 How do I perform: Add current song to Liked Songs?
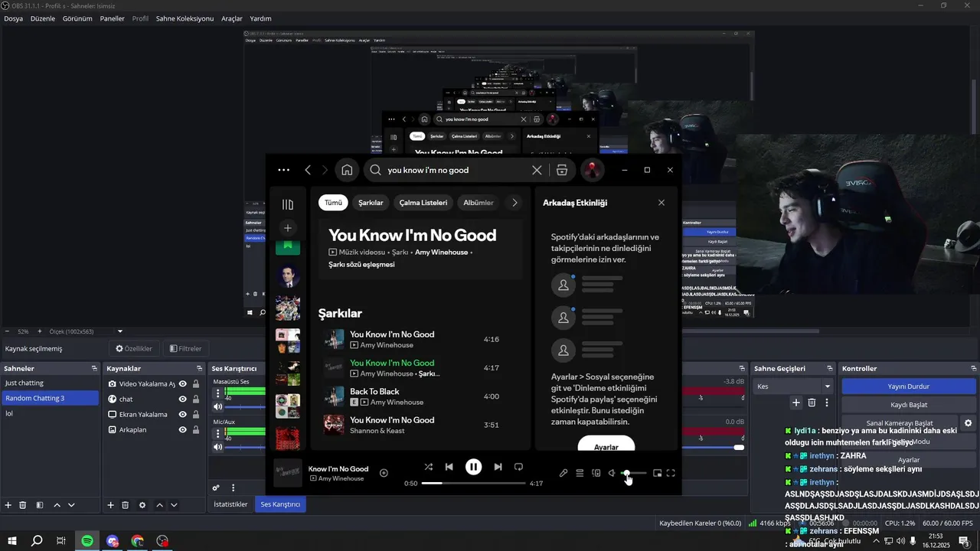[384, 473]
